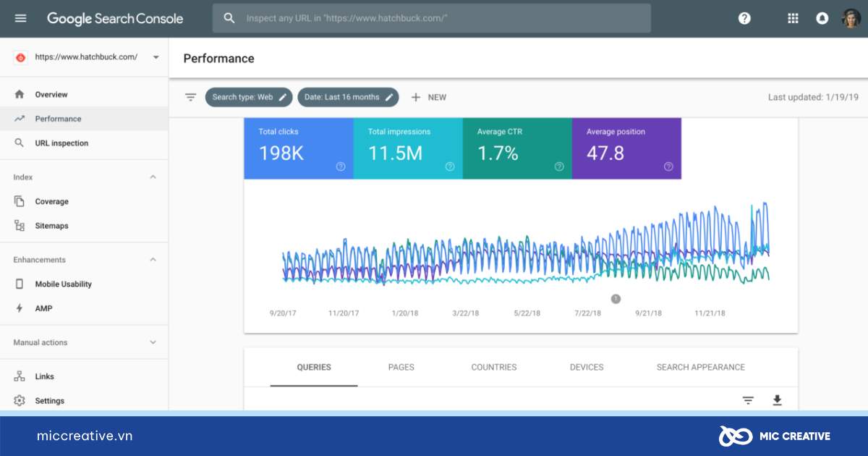The image size is (868, 456).
Task: Open the Coverage report label
Action: (x=52, y=201)
